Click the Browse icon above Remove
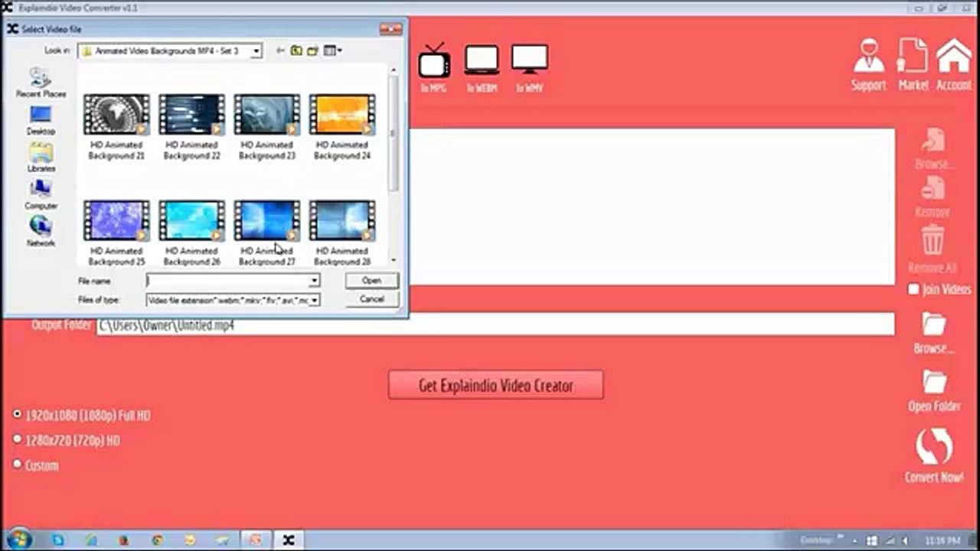 [x=933, y=142]
